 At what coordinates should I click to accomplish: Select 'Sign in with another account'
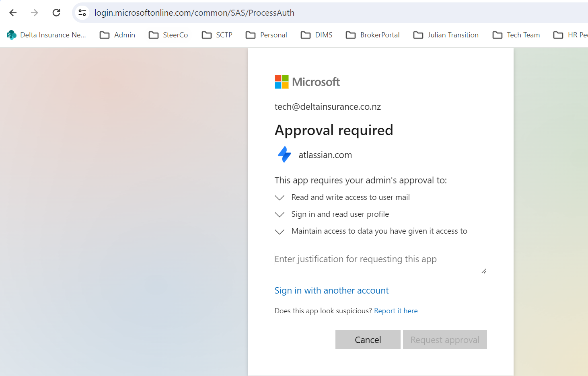tap(331, 290)
